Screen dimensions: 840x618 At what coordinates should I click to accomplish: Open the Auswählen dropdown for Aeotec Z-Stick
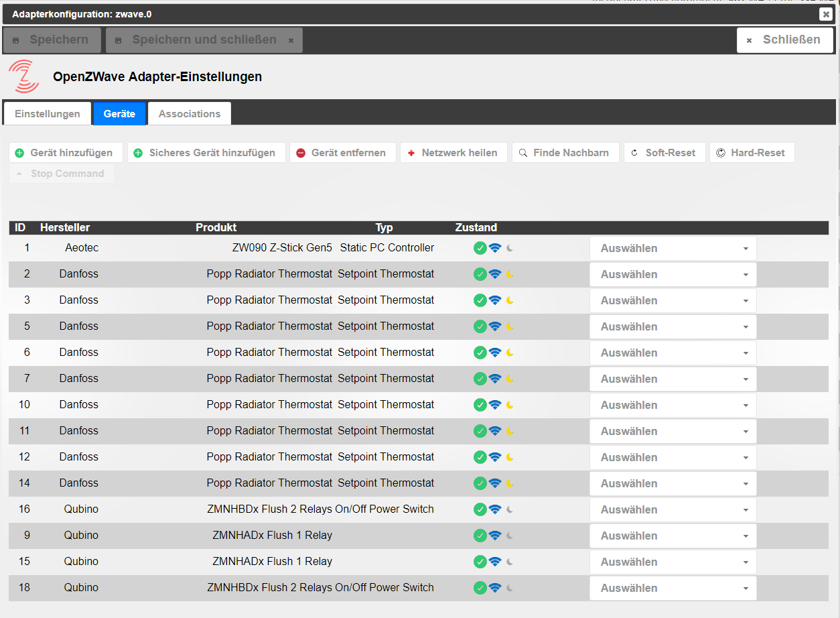[673, 248]
